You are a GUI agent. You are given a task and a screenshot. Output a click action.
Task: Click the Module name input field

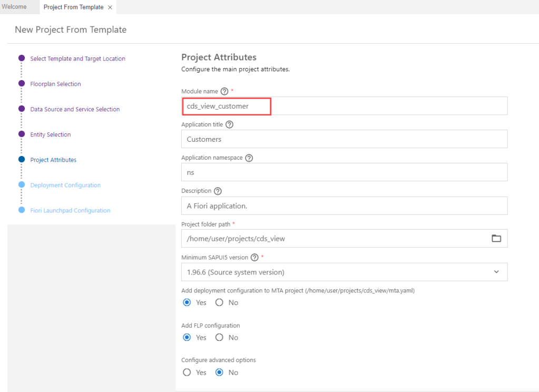pyautogui.click(x=344, y=106)
